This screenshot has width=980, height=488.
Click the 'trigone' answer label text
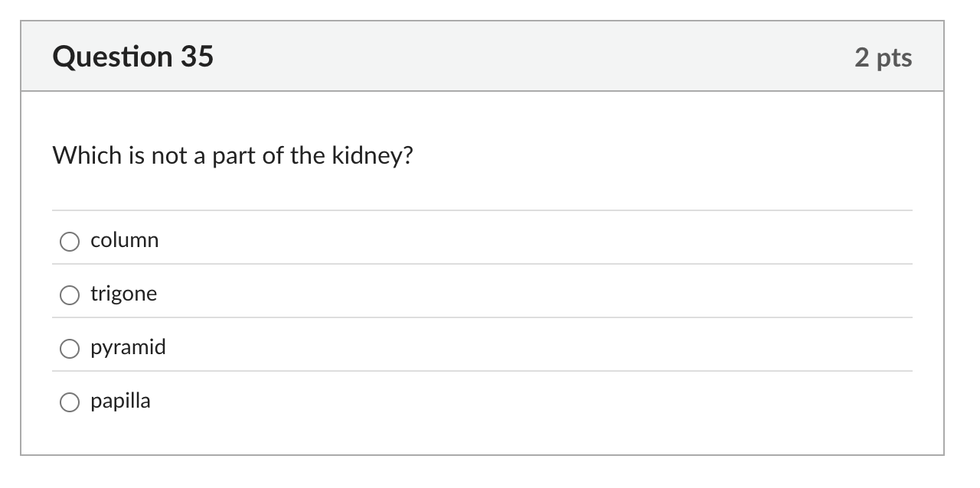123,294
